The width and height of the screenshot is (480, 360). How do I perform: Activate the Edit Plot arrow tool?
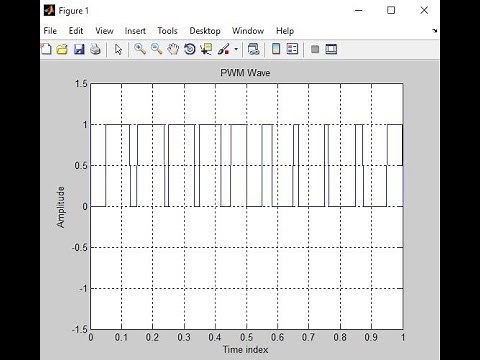click(x=118, y=49)
